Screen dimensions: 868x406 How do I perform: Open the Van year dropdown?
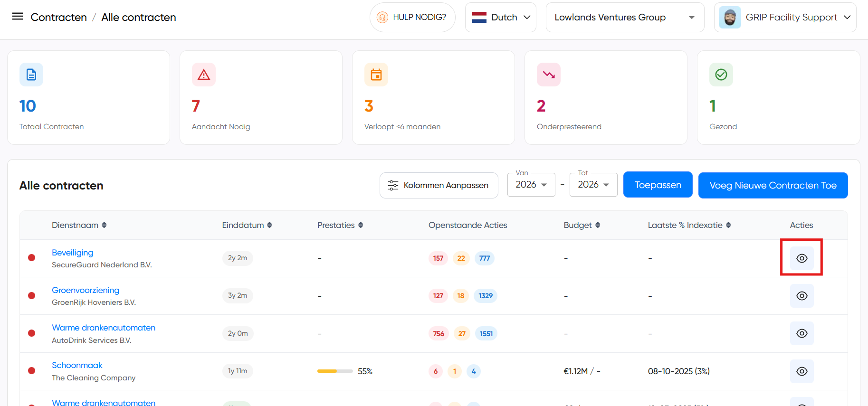531,185
